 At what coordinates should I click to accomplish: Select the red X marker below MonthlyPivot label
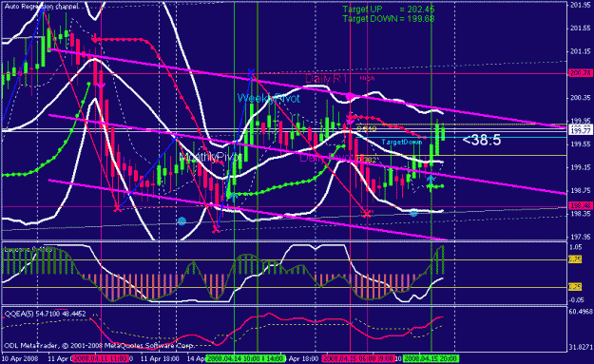click(216, 229)
